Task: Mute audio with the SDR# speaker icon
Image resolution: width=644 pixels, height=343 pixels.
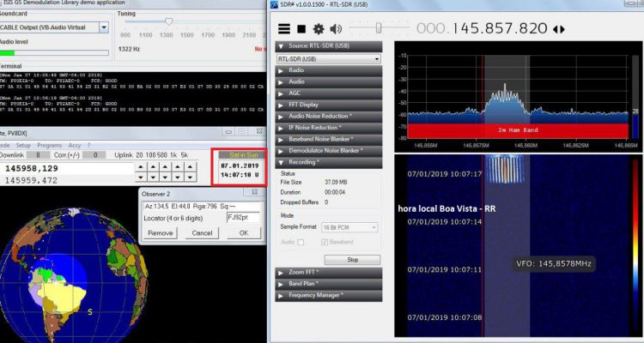Action: coord(336,28)
